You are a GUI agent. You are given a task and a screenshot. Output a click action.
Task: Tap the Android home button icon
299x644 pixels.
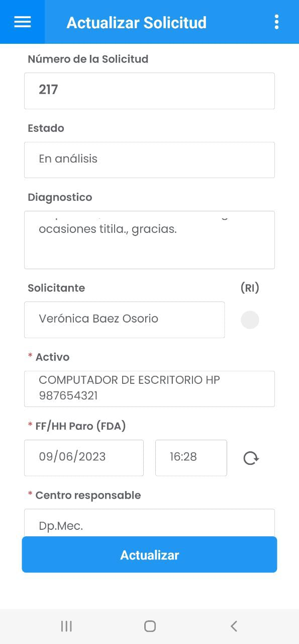click(150, 626)
